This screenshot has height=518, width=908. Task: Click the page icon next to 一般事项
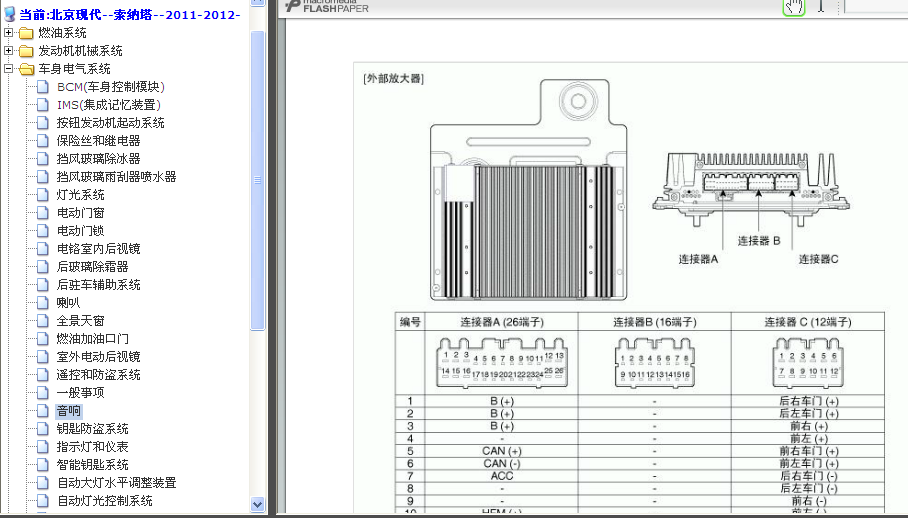(x=42, y=392)
